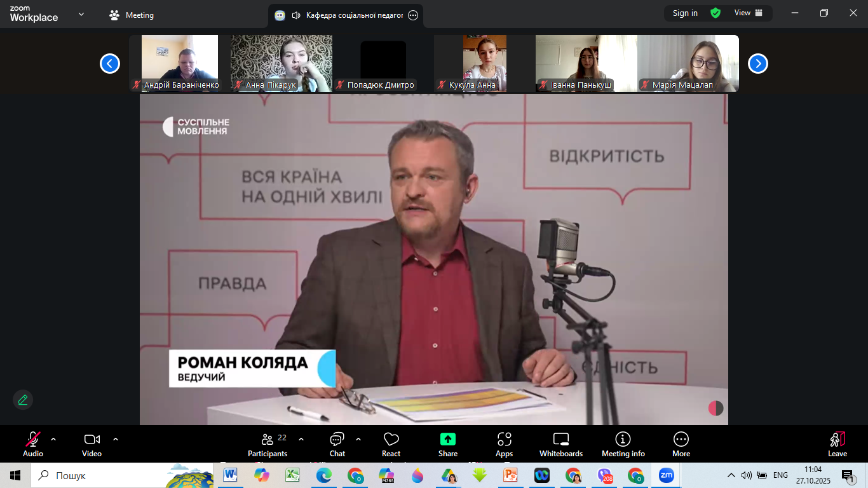Open the View layout menu
Screen dimensions: 868x488
(x=748, y=13)
